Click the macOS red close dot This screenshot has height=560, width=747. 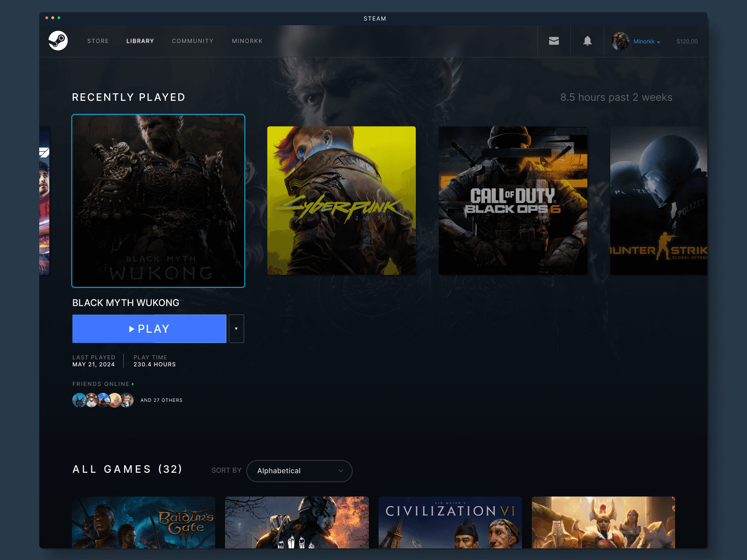(47, 18)
